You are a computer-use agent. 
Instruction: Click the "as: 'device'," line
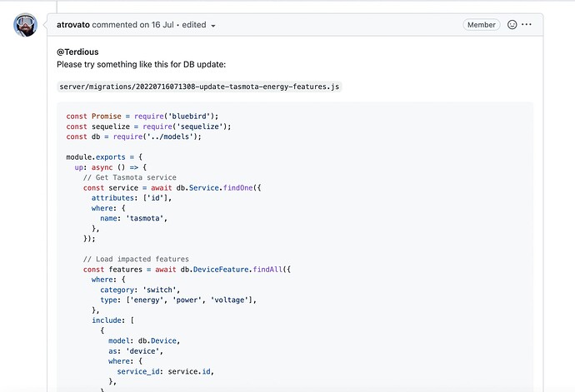click(136, 351)
